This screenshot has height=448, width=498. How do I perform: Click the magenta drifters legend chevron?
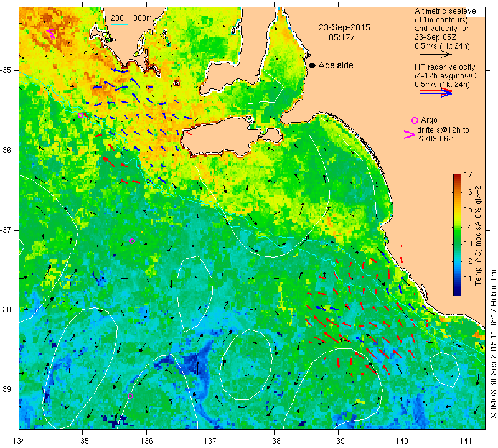[x=409, y=134]
